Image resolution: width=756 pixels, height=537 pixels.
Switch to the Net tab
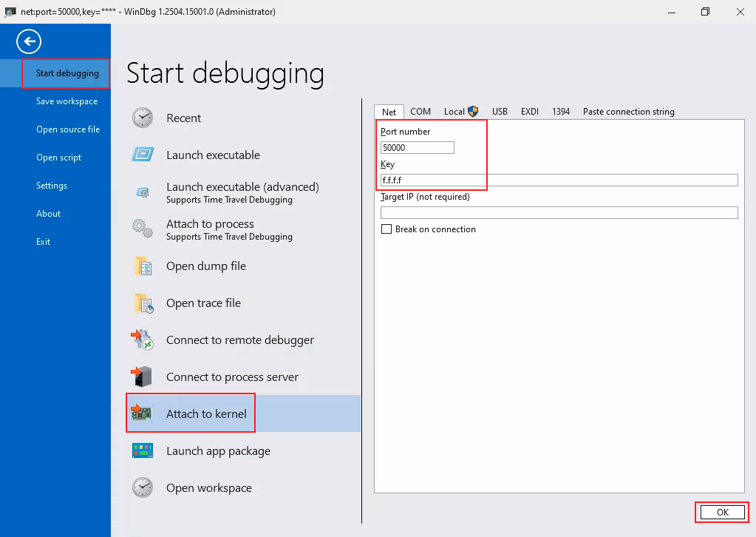[x=389, y=112]
